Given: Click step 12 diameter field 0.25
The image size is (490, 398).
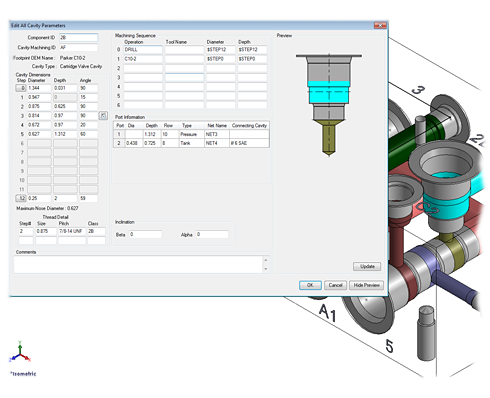Looking at the screenshot, I should (x=39, y=198).
